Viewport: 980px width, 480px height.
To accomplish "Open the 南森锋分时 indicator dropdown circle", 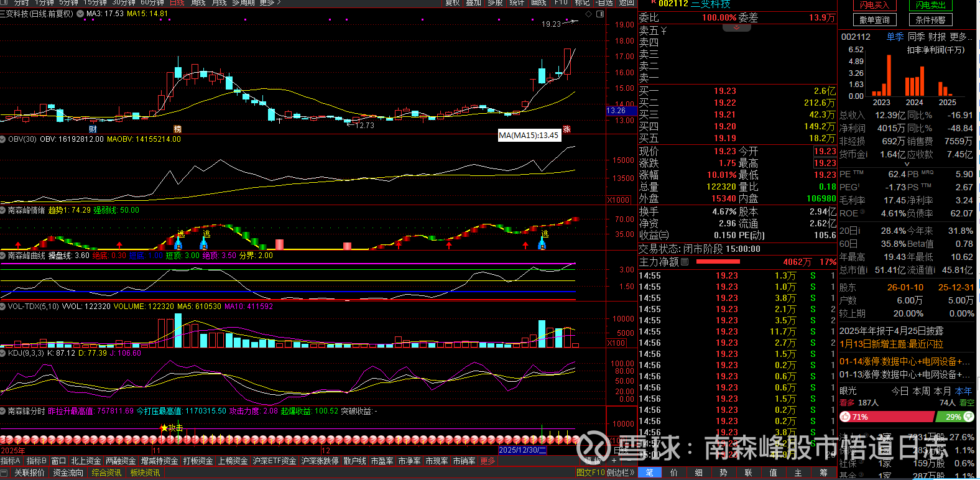I will coord(3,411).
